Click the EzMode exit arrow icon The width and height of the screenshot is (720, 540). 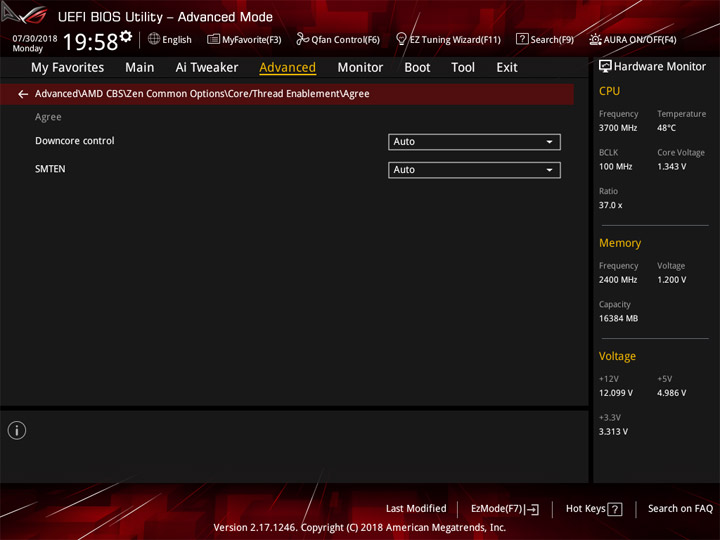point(532,509)
